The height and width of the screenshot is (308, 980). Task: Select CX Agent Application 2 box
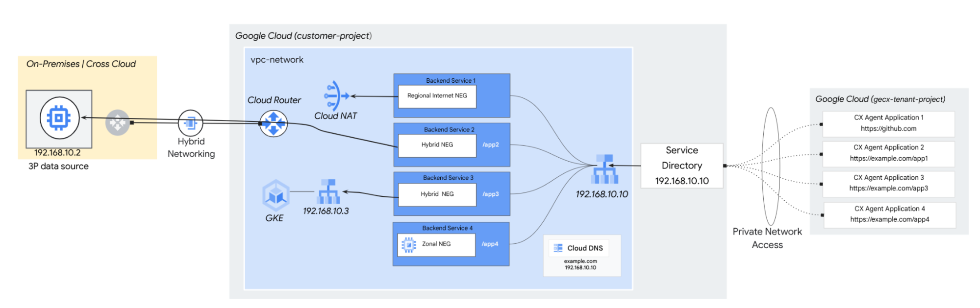[x=889, y=154]
